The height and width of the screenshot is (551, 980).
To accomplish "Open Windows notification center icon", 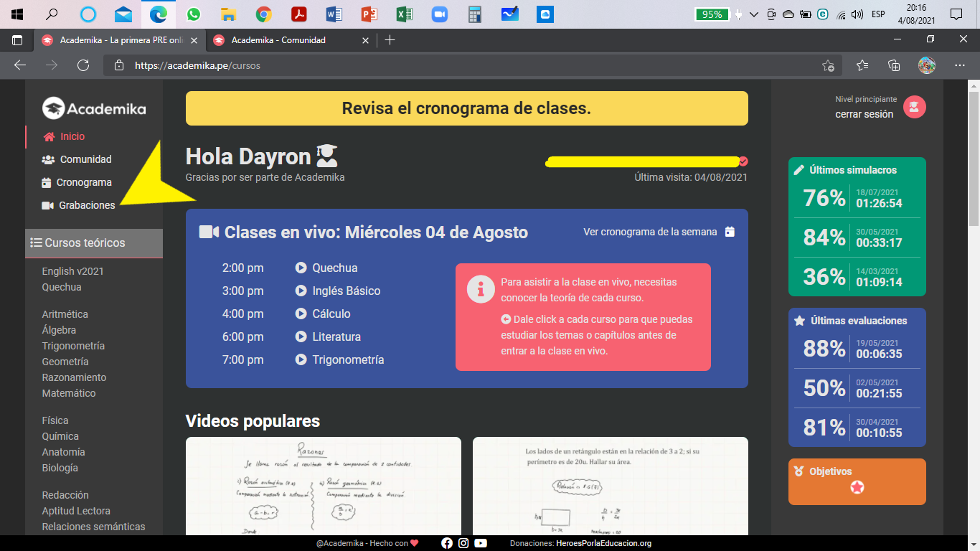I will (956, 14).
